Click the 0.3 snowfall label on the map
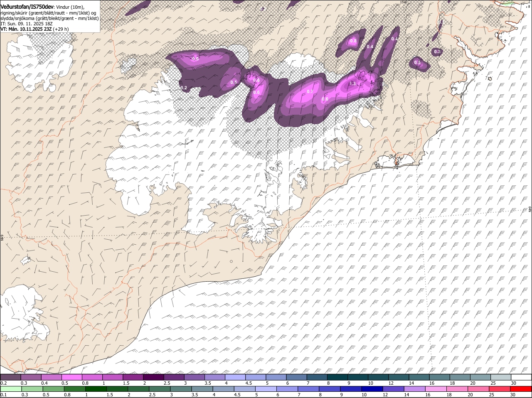532x398 pixels. click(437, 52)
